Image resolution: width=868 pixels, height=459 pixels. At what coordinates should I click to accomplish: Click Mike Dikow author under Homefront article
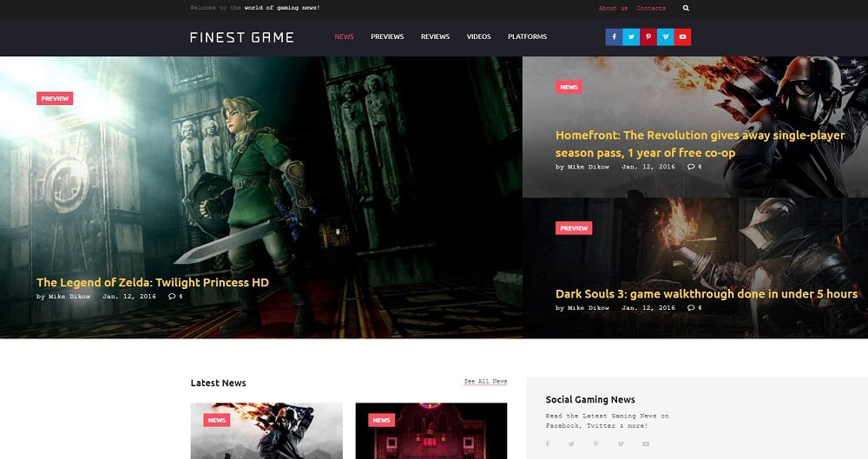(x=589, y=167)
